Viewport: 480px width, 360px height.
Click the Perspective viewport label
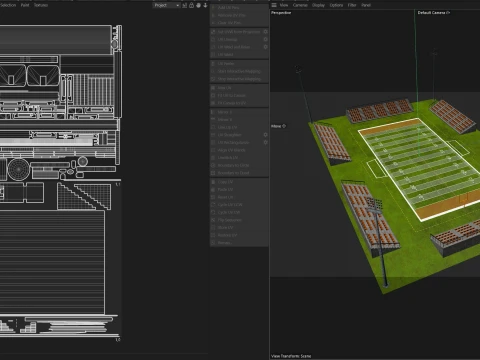point(281,13)
